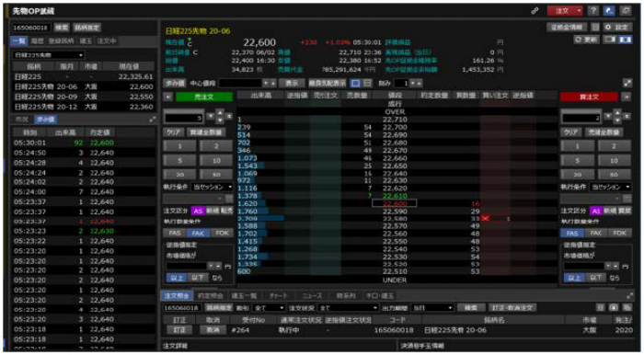Select the left layout toggle beside 更新
The height and width of the screenshot is (355, 644).
click(610, 40)
